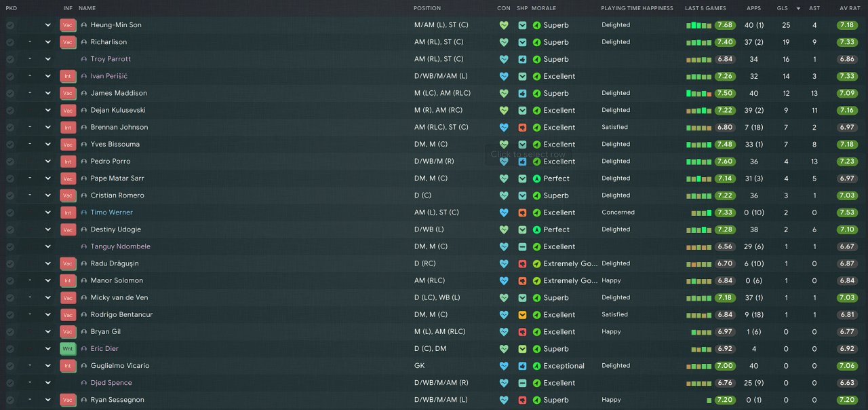Open the dropdown chevron on Timo Werner's row

point(48,212)
